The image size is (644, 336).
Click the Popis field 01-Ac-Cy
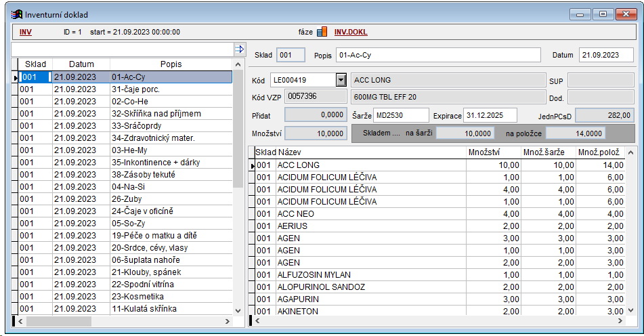[x=437, y=55]
